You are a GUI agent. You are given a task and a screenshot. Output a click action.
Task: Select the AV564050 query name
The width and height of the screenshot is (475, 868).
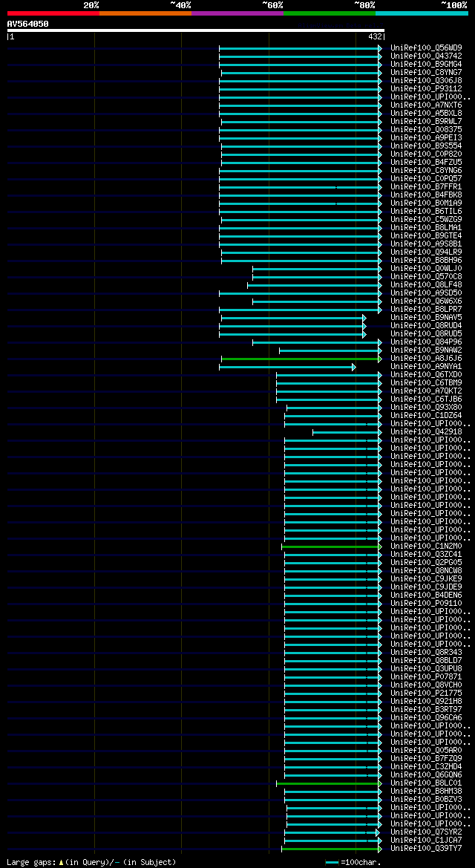27,23
